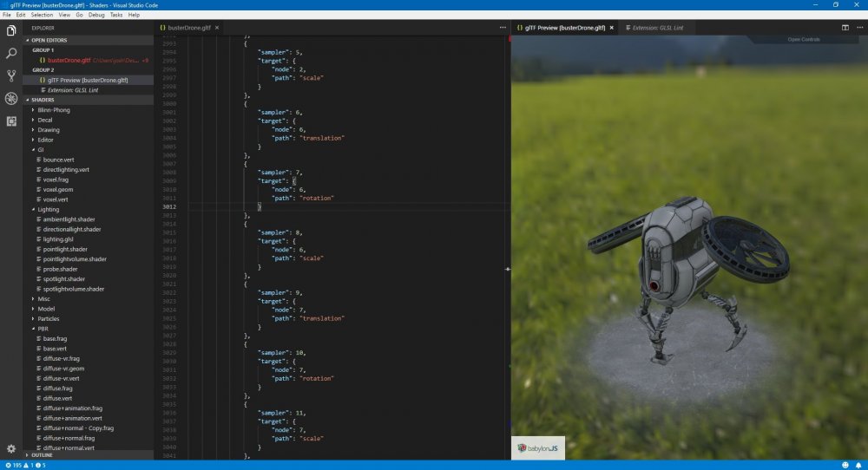
Task: Open the Debug menu
Action: click(96, 15)
